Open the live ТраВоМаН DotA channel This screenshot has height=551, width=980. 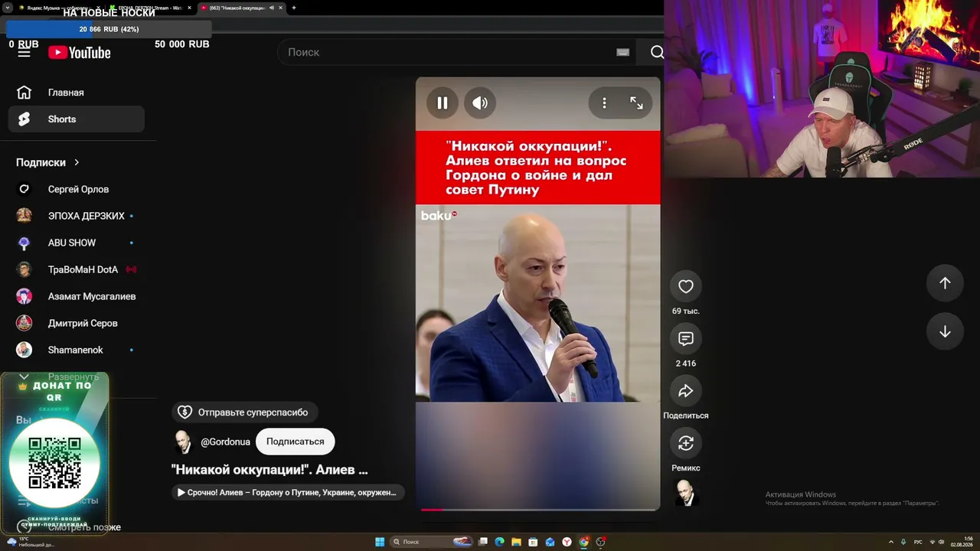pyautogui.click(x=77, y=269)
